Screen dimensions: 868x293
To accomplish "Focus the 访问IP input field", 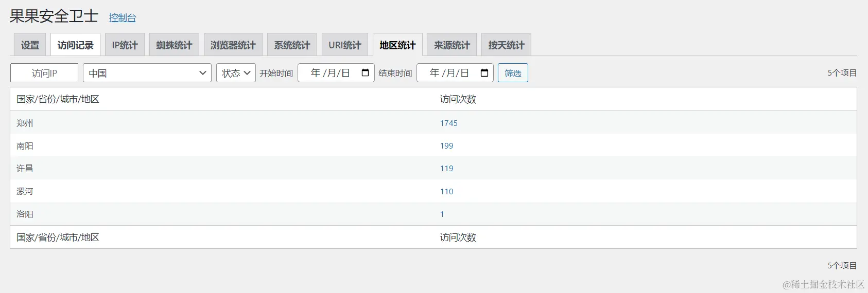I will tap(44, 73).
